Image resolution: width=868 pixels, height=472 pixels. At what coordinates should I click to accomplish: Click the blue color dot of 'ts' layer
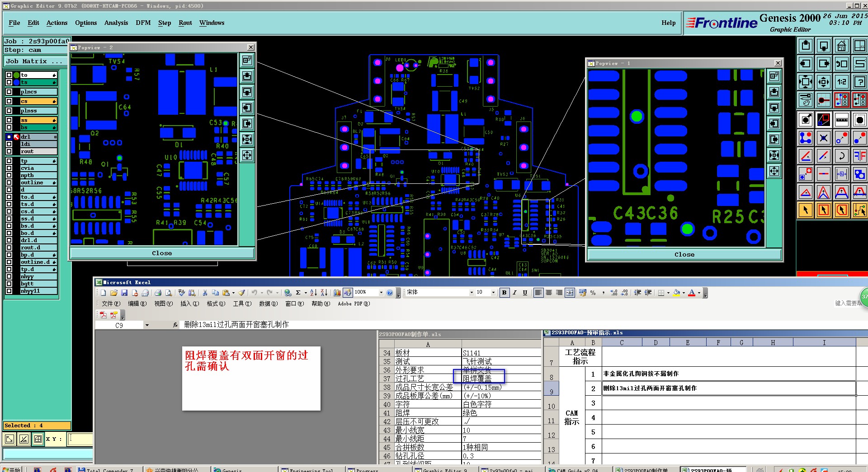pyautogui.click(x=16, y=82)
